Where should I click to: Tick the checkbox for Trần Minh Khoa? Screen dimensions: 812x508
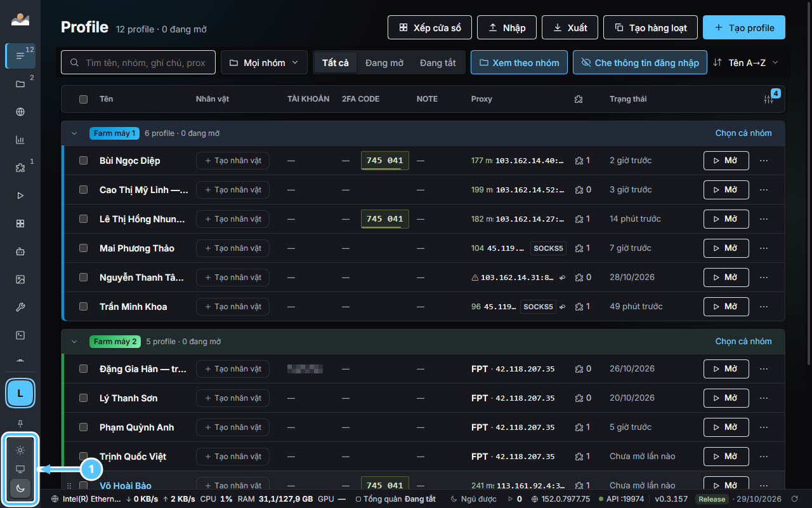pyautogui.click(x=83, y=307)
